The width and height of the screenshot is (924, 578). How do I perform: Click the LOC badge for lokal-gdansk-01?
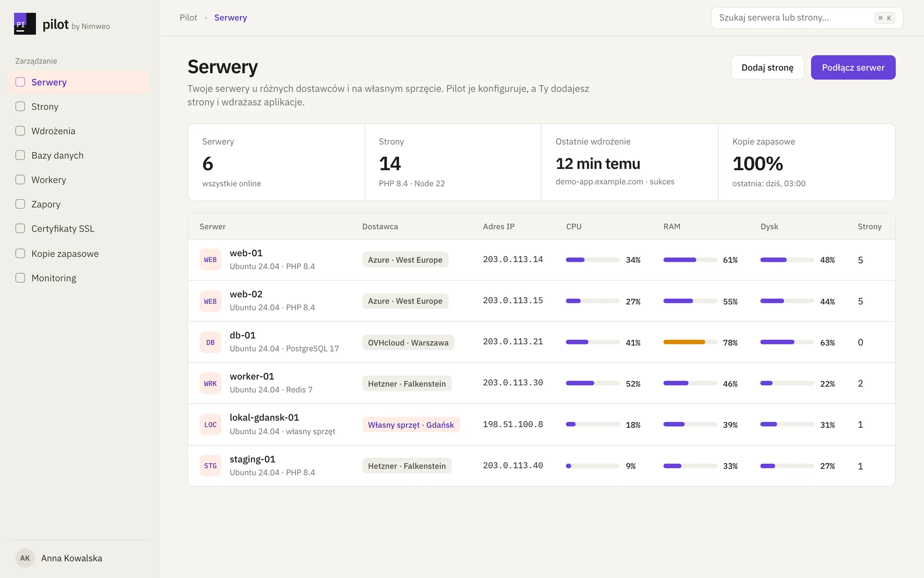pyautogui.click(x=210, y=425)
